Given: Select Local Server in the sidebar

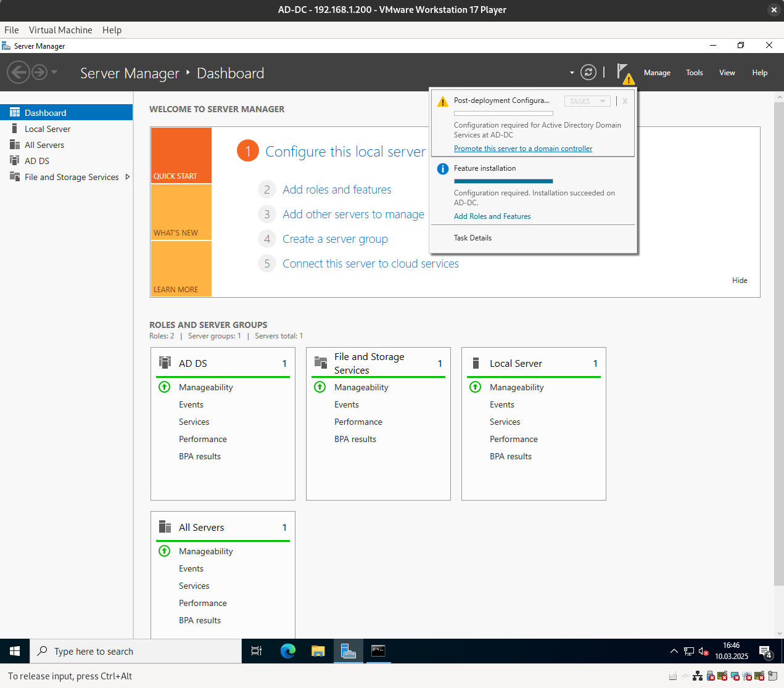Looking at the screenshot, I should [x=47, y=129].
